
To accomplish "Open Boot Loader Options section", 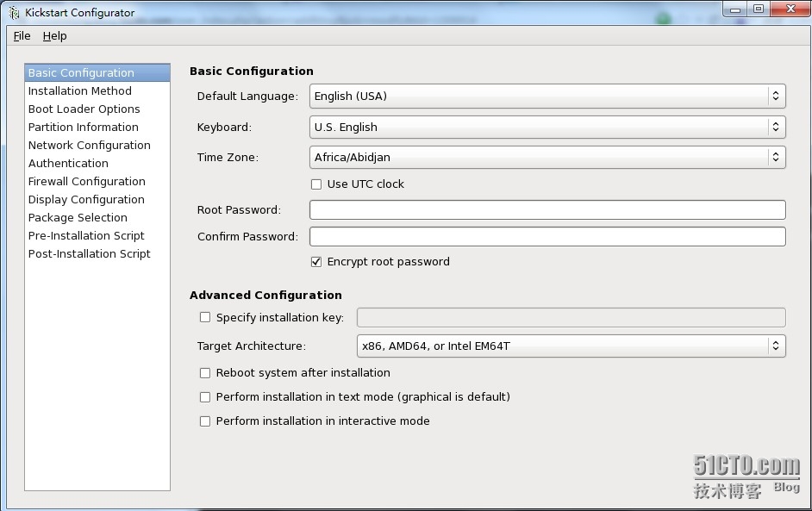I will pos(97,109).
